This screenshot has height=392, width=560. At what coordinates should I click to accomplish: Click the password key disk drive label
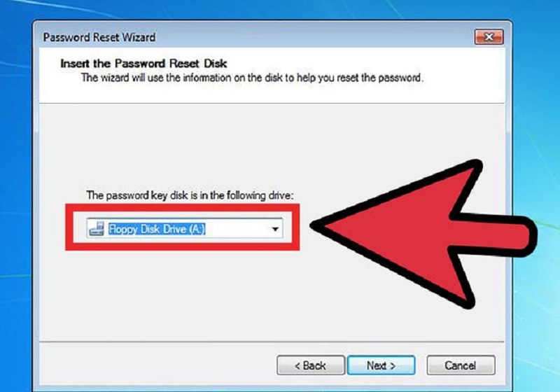(190, 195)
